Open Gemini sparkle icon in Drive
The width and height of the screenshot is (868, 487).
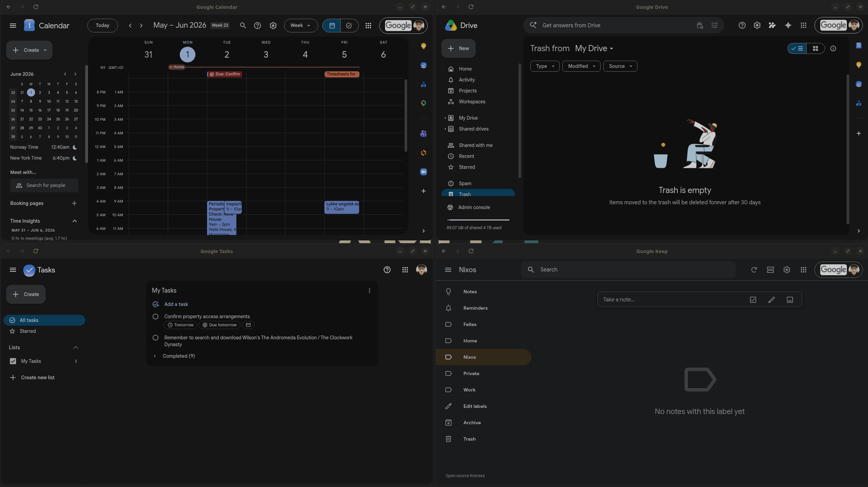pyautogui.click(x=788, y=25)
